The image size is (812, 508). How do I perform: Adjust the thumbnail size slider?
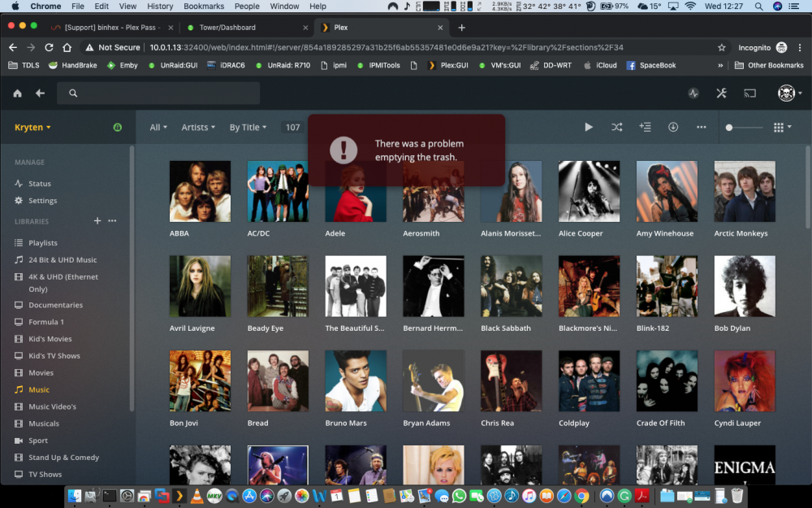745,128
